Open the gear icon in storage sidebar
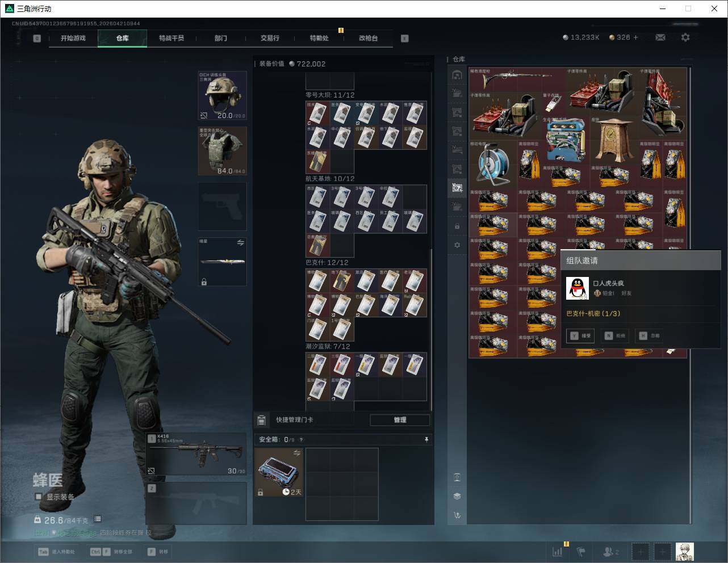 click(457, 245)
